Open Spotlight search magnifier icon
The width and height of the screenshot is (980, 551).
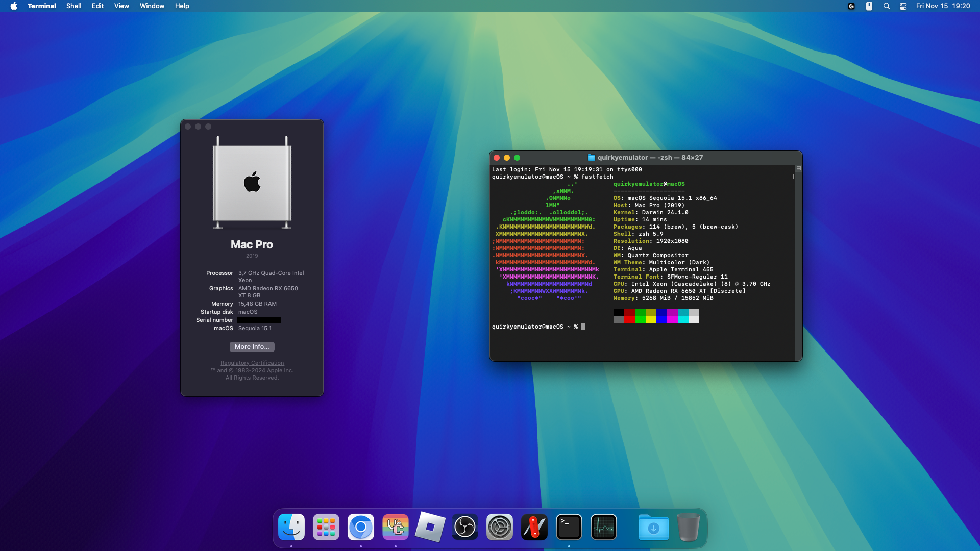[x=887, y=6]
